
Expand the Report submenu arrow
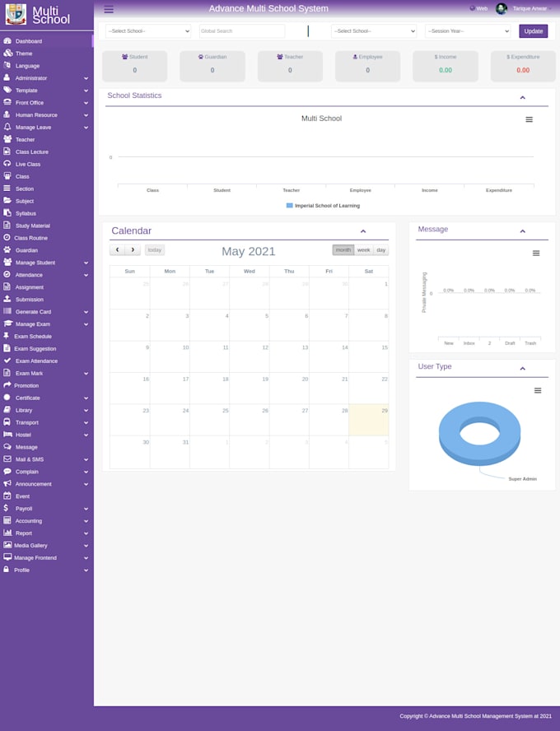pos(86,533)
